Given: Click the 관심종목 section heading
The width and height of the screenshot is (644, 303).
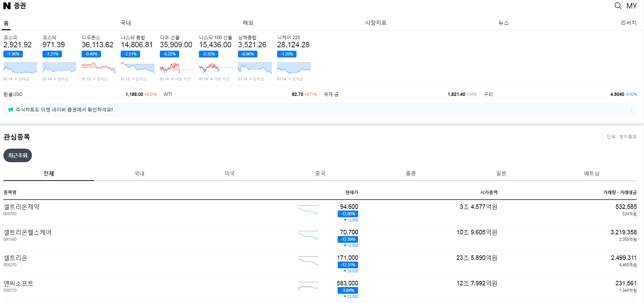Looking at the screenshot, I should pyautogui.click(x=17, y=137).
